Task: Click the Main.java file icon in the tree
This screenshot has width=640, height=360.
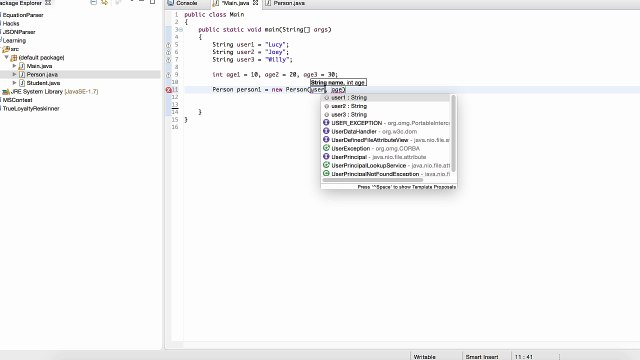Action: pos(22,66)
